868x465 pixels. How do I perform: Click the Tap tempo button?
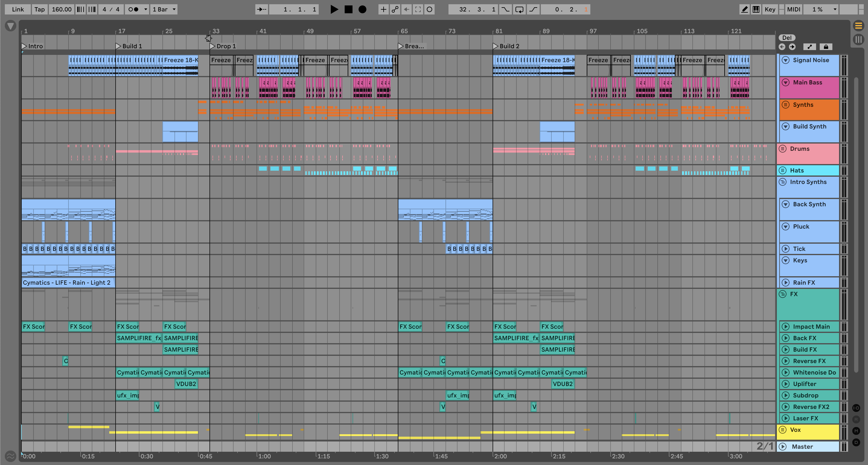pyautogui.click(x=40, y=9)
